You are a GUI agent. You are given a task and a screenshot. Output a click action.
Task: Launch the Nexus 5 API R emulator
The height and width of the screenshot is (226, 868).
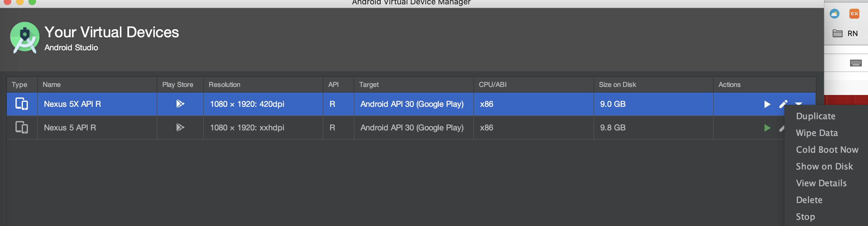point(767,128)
